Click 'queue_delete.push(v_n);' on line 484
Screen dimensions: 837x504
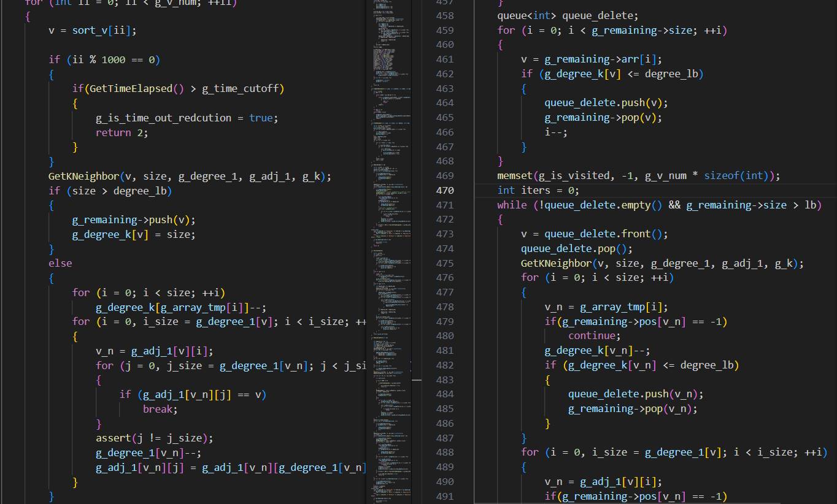pos(635,394)
